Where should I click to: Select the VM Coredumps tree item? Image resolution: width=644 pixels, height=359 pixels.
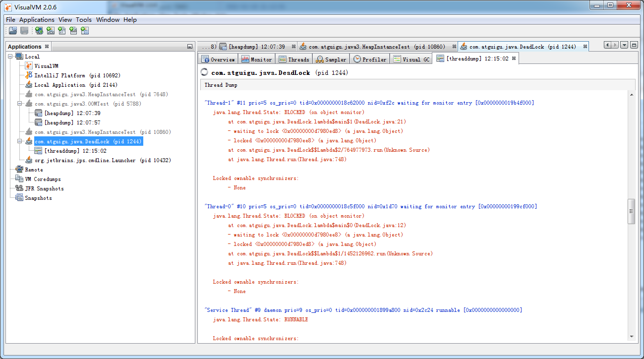pos(43,179)
